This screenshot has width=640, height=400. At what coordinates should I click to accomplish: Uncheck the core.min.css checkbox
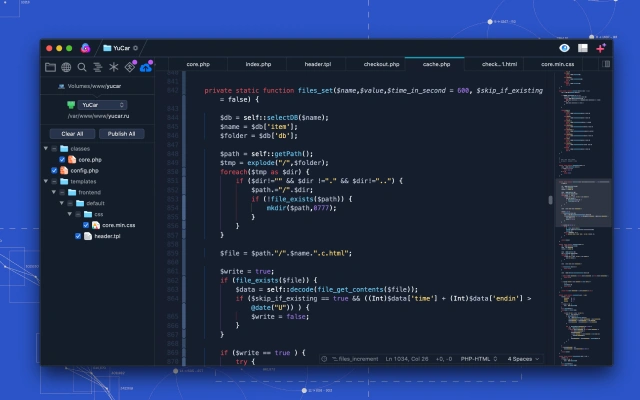(86, 225)
